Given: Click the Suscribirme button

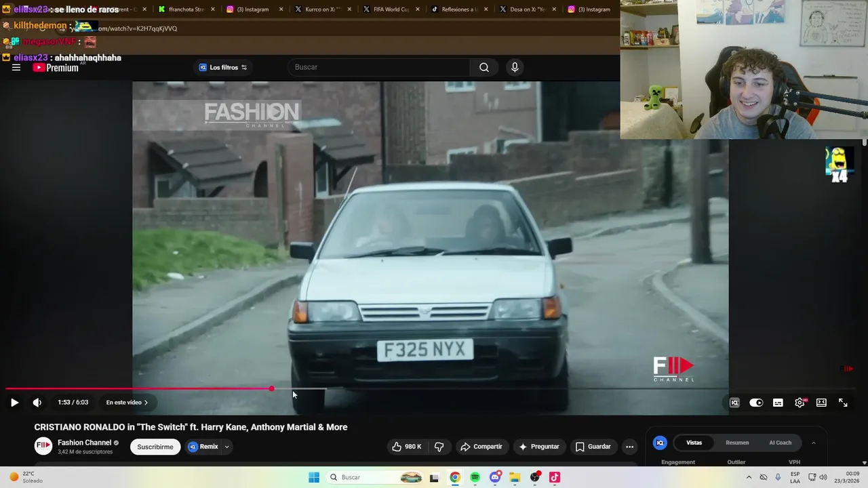Looking at the screenshot, I should click(x=155, y=447).
